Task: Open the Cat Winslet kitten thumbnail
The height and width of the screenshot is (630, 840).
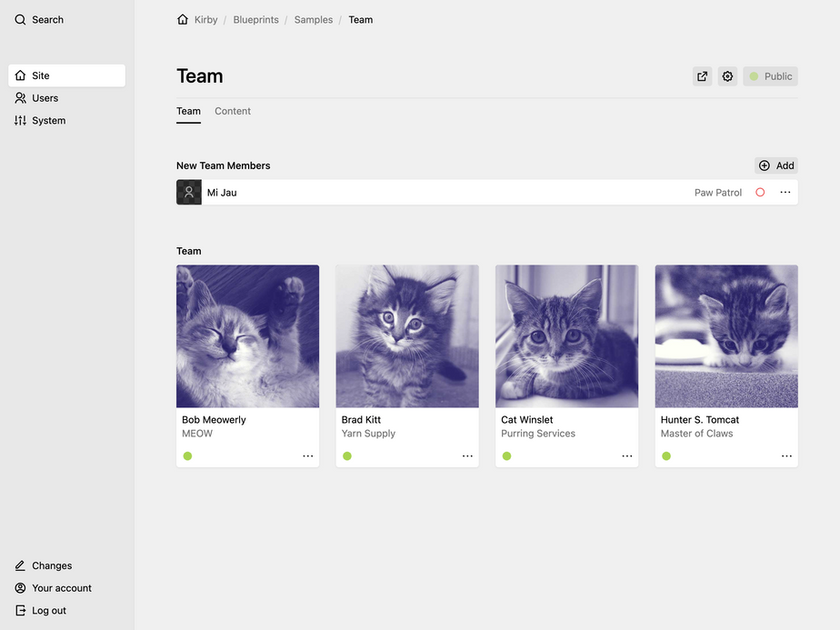Action: 566,336
